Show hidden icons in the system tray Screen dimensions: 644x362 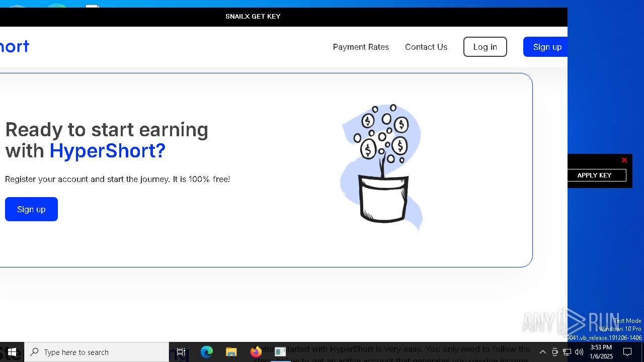coord(542,352)
